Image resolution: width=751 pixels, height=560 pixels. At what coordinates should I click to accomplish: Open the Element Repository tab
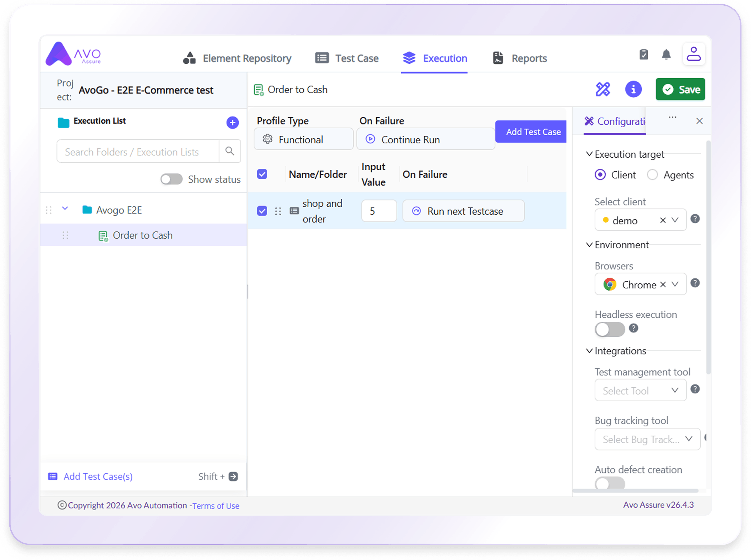coord(237,58)
